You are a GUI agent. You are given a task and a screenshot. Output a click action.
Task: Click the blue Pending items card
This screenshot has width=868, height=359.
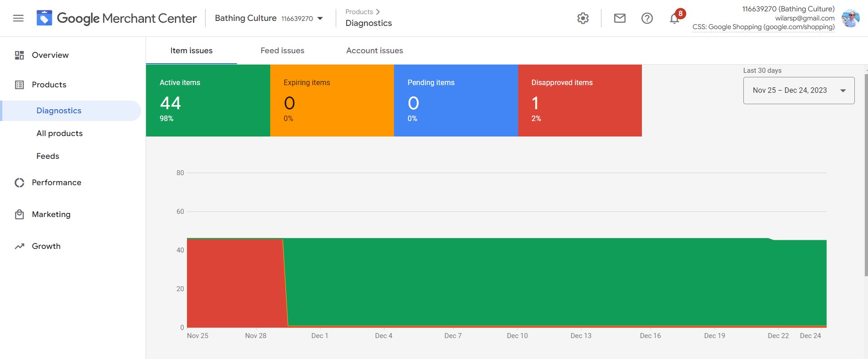(456, 101)
